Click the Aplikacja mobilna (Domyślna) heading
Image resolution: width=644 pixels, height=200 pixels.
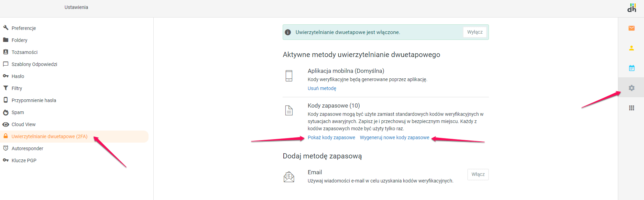point(346,71)
